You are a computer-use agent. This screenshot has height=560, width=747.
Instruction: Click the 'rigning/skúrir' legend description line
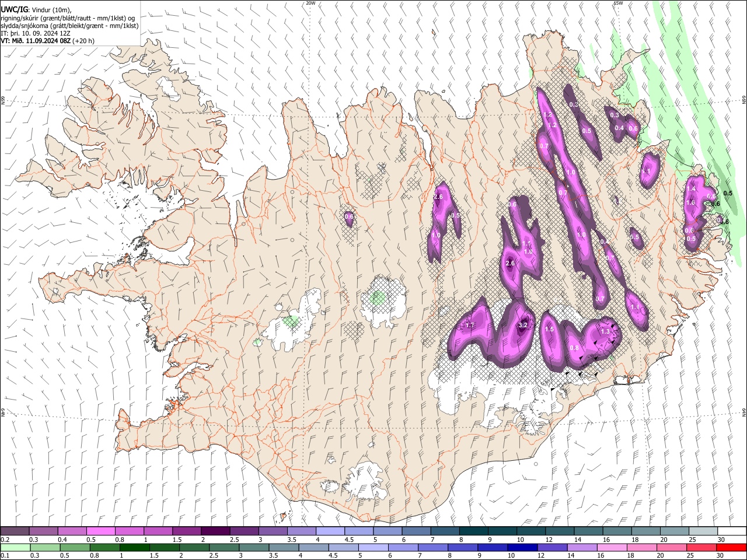coord(68,18)
